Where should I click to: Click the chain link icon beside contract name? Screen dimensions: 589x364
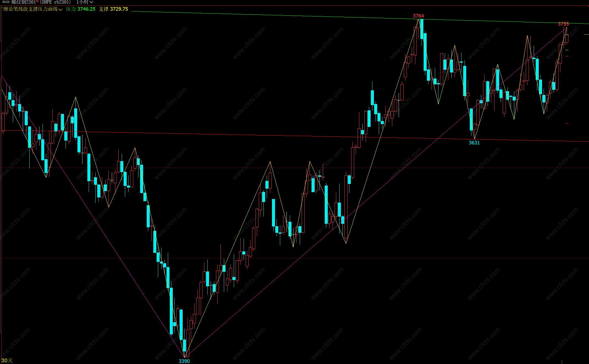pos(6,2)
